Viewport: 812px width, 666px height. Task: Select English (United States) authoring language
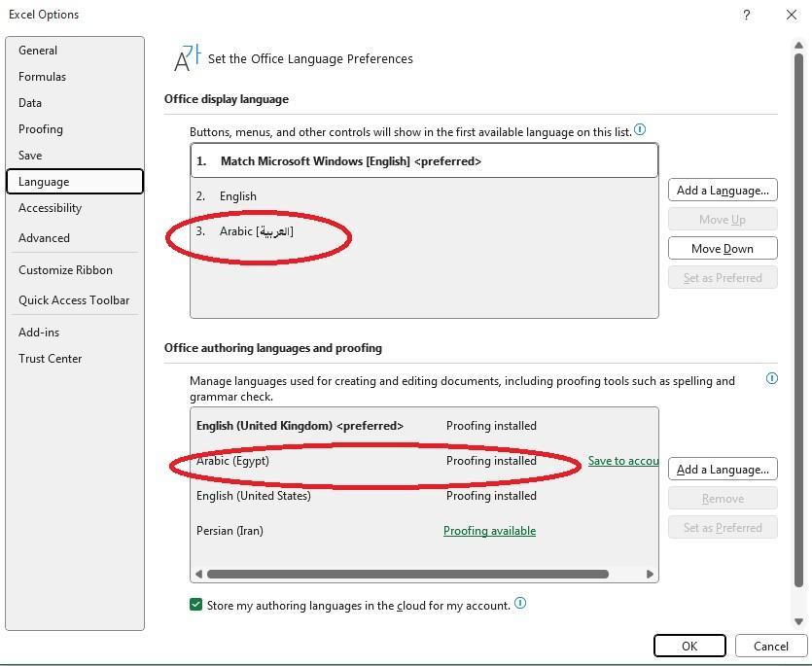point(425,495)
